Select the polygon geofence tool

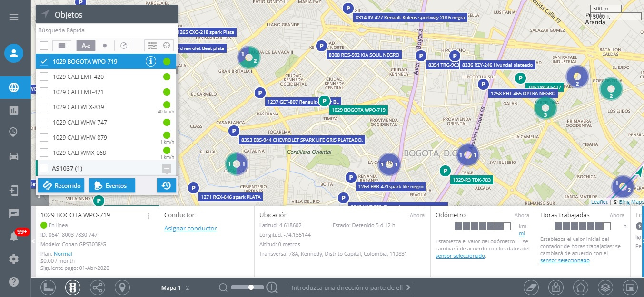[x=580, y=287]
